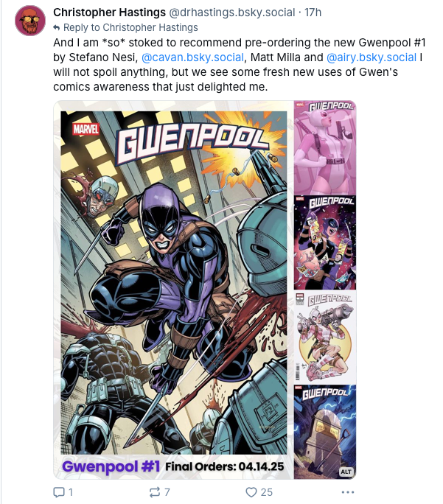This screenshot has width=443, height=504.
Task: Click Christopher Hastings' profile avatar
Action: point(30,20)
